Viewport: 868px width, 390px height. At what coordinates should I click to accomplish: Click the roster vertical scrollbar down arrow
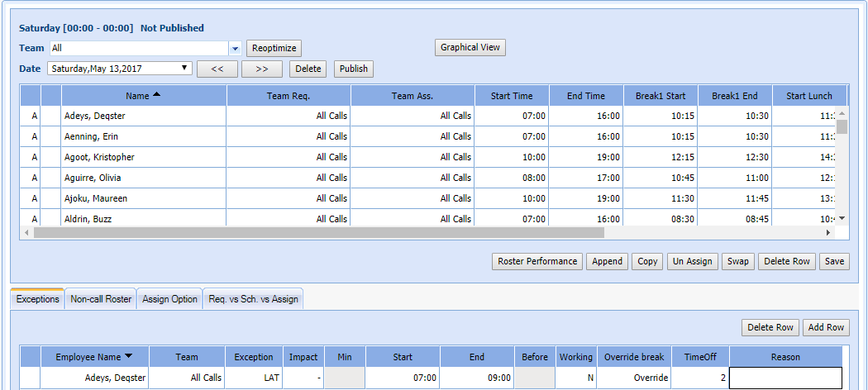click(x=842, y=218)
